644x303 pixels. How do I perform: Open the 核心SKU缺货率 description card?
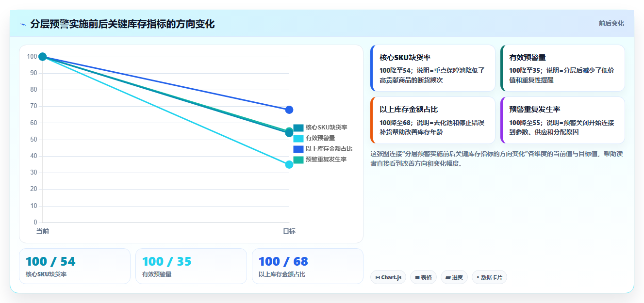click(432, 68)
